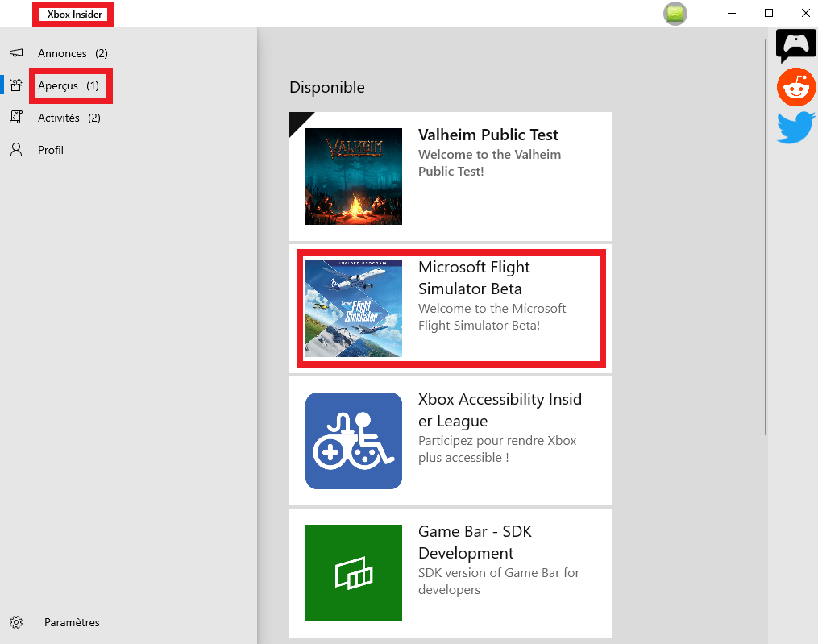
Task: Click the Profil person icon
Action: click(x=16, y=150)
